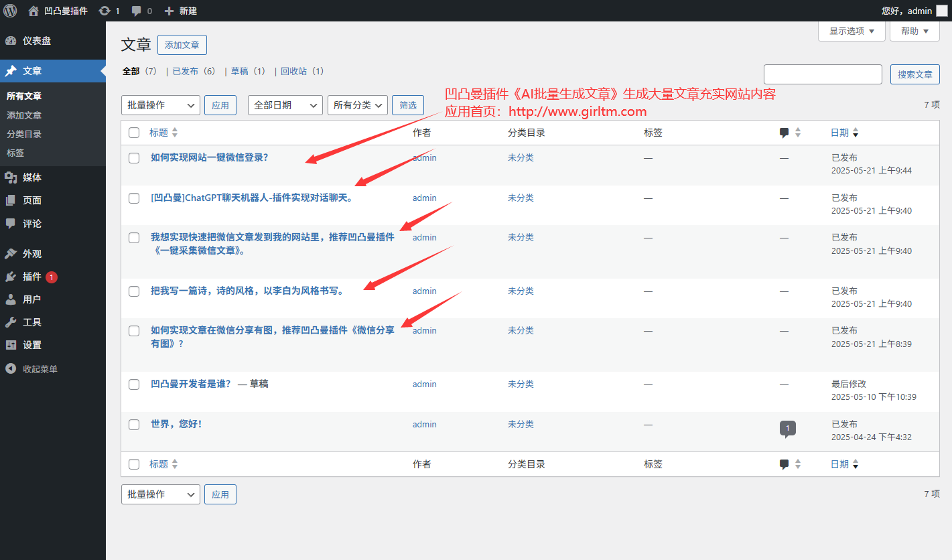Click the comment bubble icon in table footer
This screenshot has height=560, width=952.
click(x=785, y=465)
